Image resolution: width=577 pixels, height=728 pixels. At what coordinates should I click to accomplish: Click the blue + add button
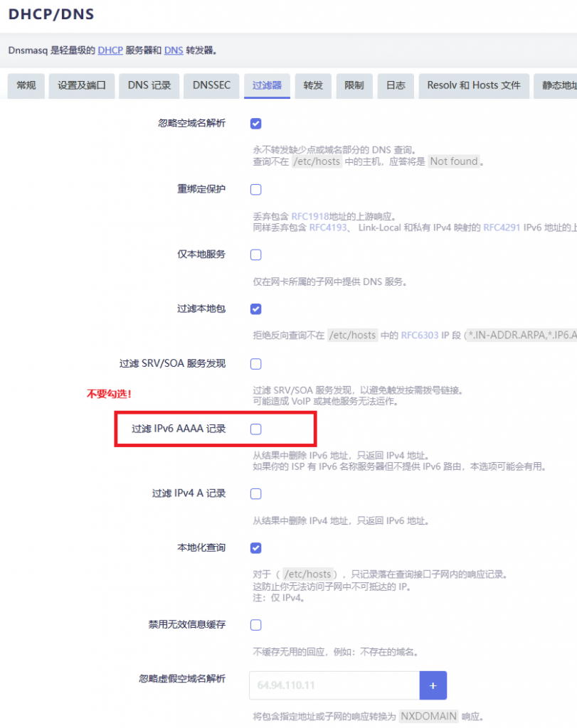433,685
